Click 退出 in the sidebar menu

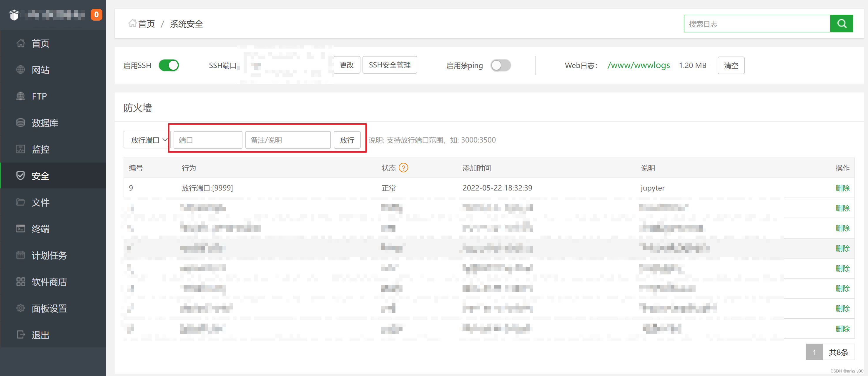pos(40,335)
